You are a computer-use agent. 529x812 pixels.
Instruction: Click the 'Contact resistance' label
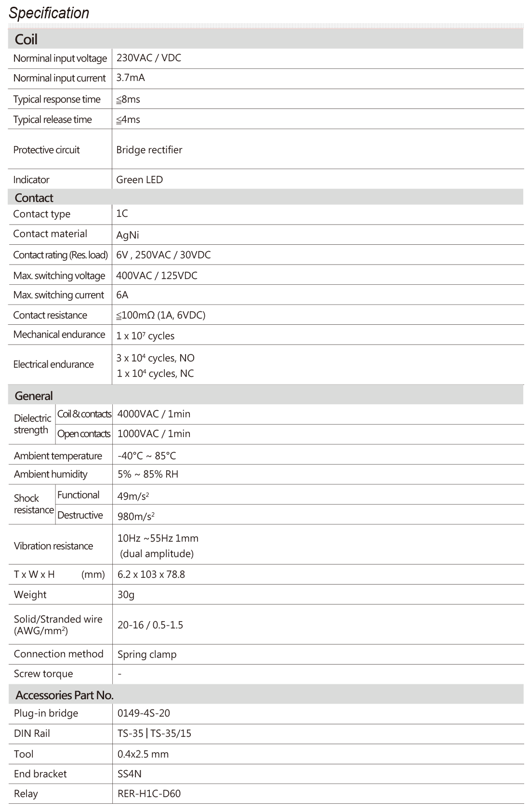(x=50, y=315)
